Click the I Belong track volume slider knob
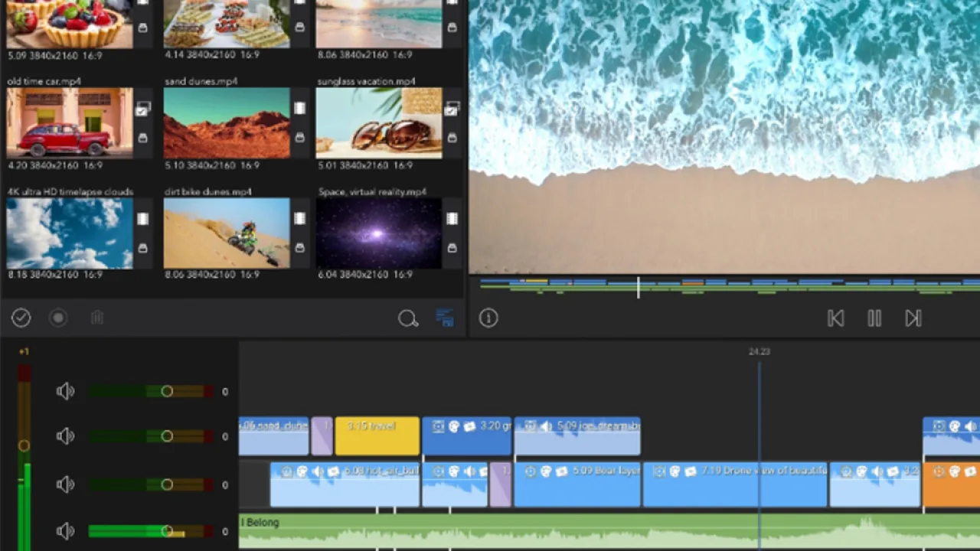The width and height of the screenshot is (980, 551). [x=167, y=531]
